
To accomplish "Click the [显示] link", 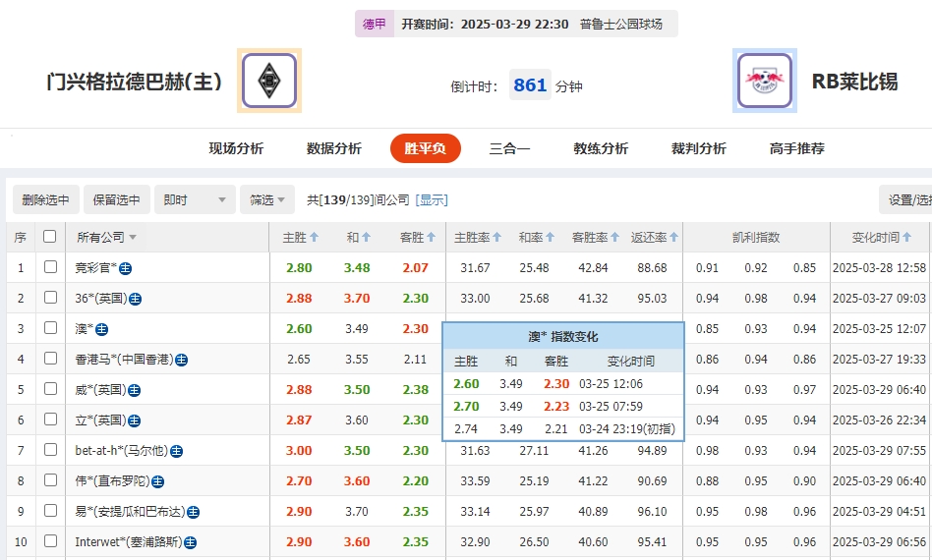I will (x=432, y=200).
